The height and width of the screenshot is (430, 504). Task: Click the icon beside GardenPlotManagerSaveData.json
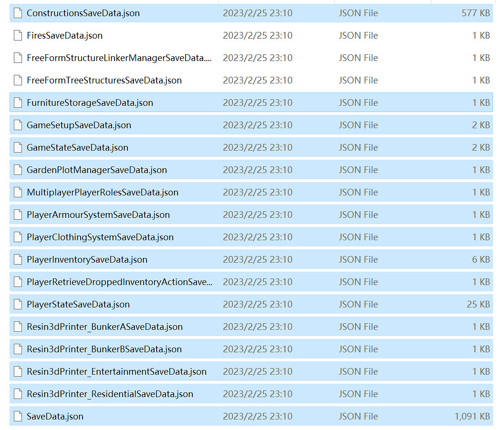coord(18,170)
